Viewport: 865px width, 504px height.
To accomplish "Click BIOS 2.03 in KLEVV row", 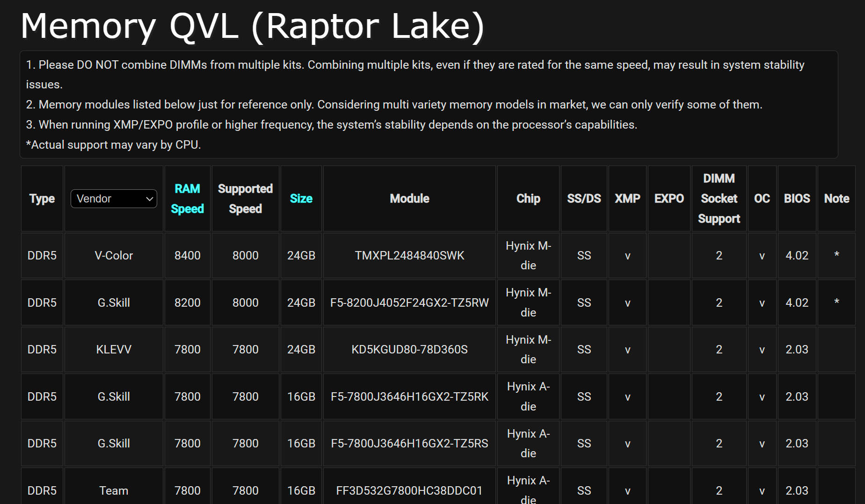I will pyautogui.click(x=797, y=349).
